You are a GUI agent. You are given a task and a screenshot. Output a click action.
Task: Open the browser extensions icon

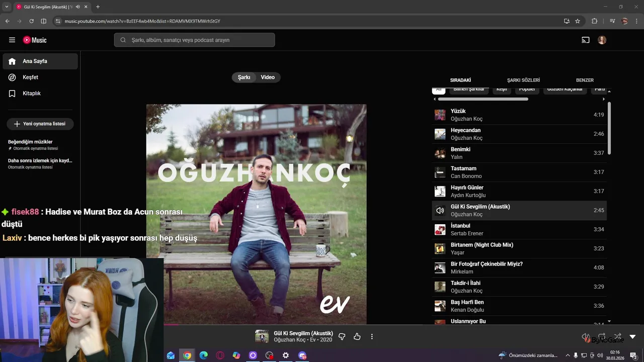594,21
